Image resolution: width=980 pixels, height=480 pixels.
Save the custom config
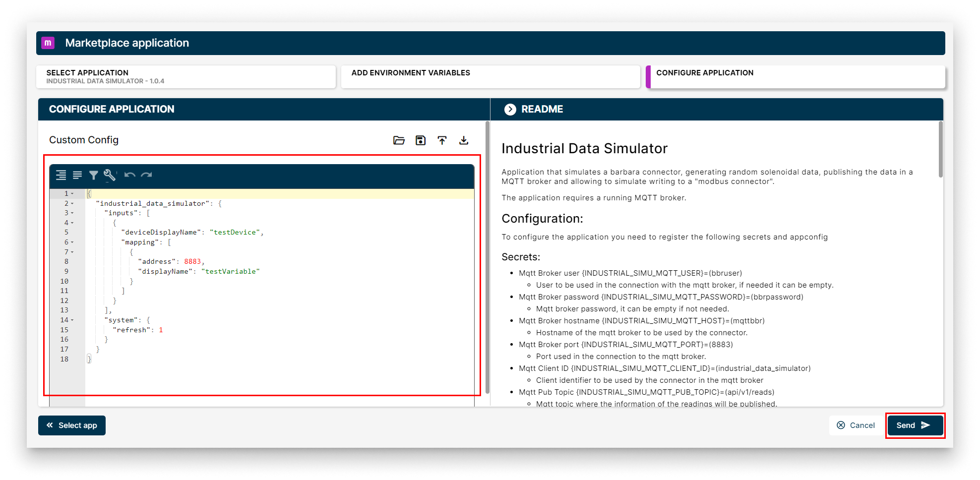420,140
